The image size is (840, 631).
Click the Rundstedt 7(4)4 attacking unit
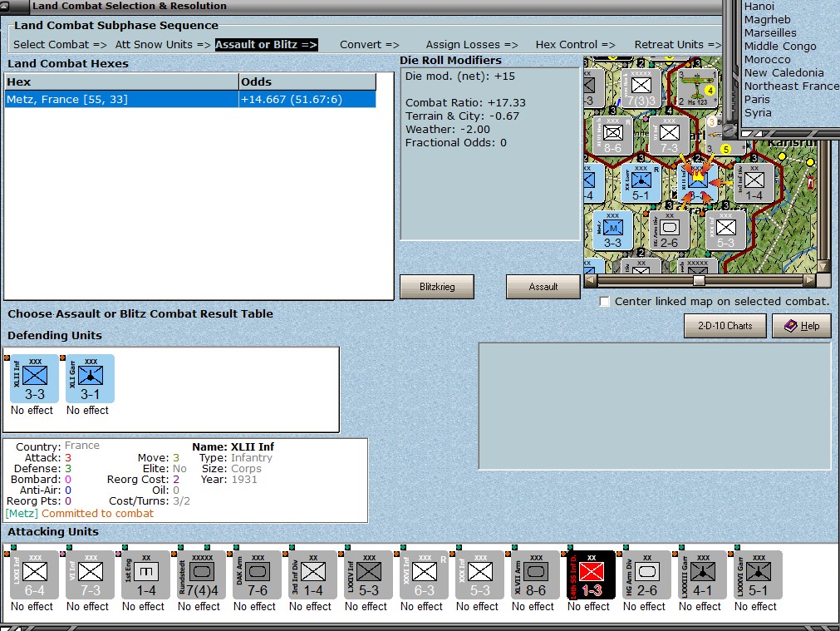point(202,574)
